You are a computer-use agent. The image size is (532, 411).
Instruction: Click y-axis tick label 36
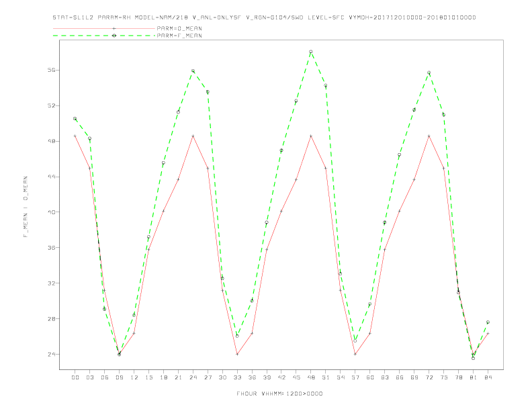pyautogui.click(x=52, y=248)
